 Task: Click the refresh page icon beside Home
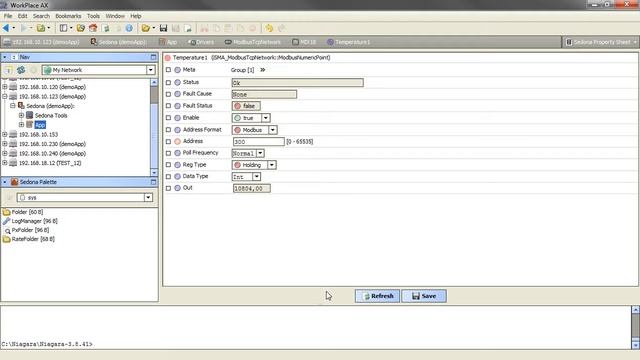click(106, 28)
